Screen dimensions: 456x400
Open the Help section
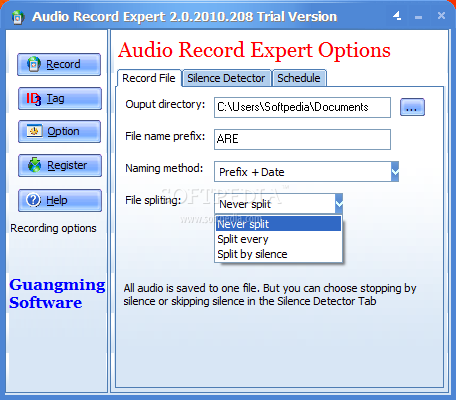click(x=60, y=200)
